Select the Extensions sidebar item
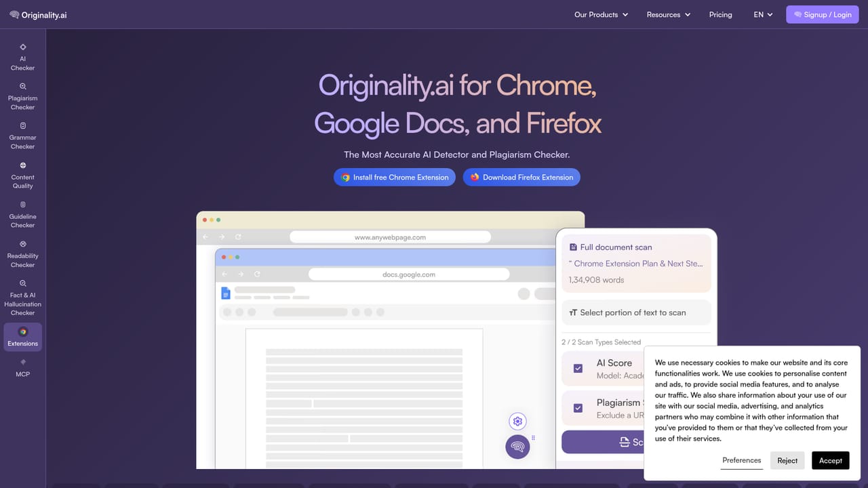868x488 pixels. pos(22,337)
